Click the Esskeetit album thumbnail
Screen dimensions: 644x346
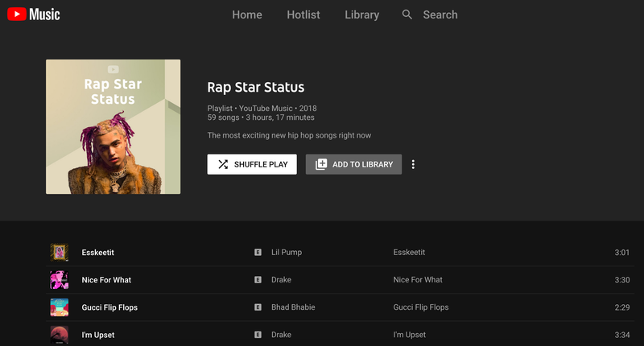click(59, 253)
